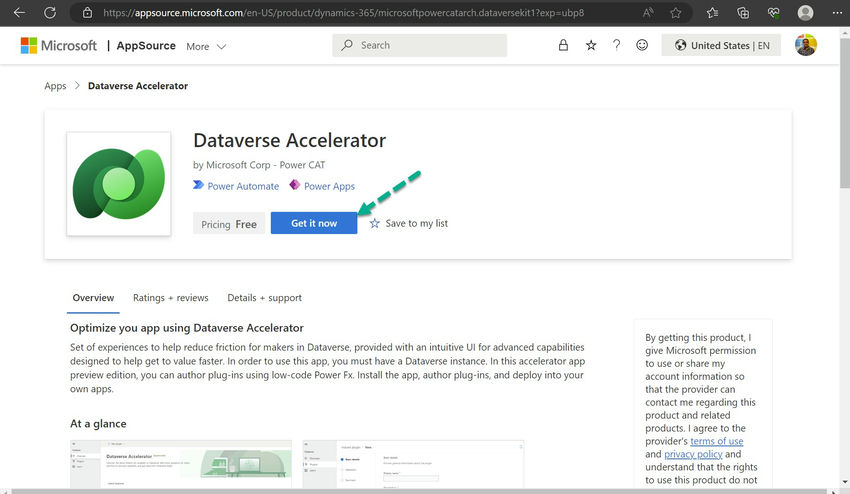The width and height of the screenshot is (850, 494).
Task: Expand the More dropdown menu
Action: [206, 47]
